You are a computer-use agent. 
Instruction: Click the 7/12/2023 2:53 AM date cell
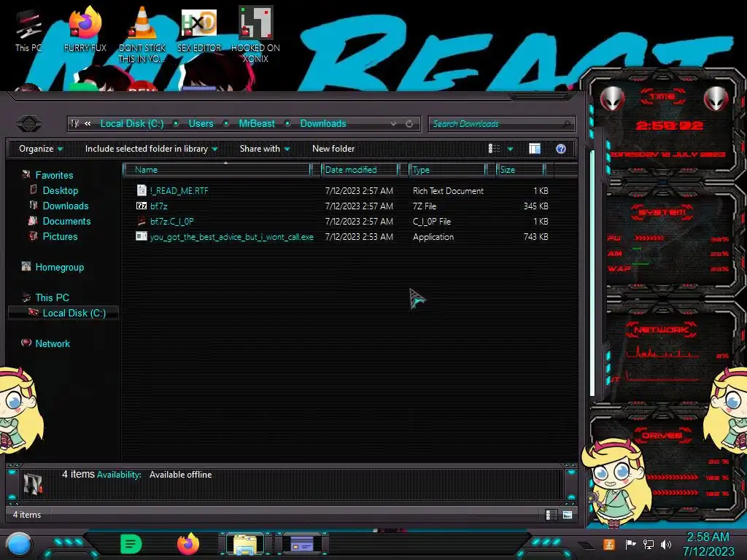click(359, 237)
